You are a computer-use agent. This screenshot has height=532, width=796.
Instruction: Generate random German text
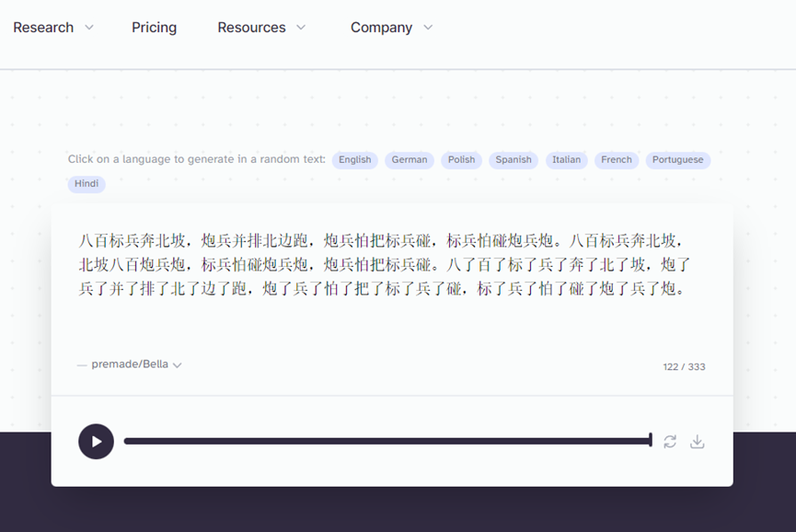point(410,160)
